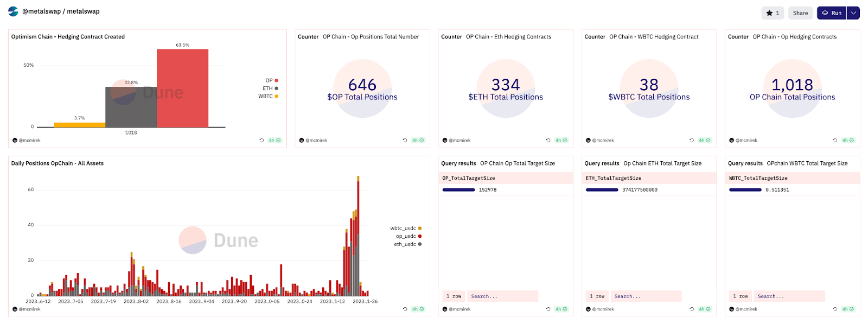Click value 374177500000 in ETH target size table
This screenshot has height=323, width=868.
click(x=640, y=190)
